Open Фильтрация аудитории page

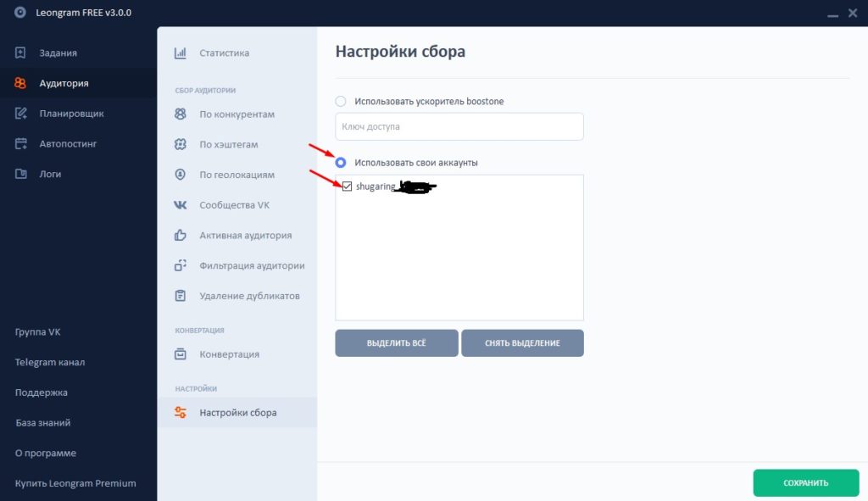click(237, 265)
